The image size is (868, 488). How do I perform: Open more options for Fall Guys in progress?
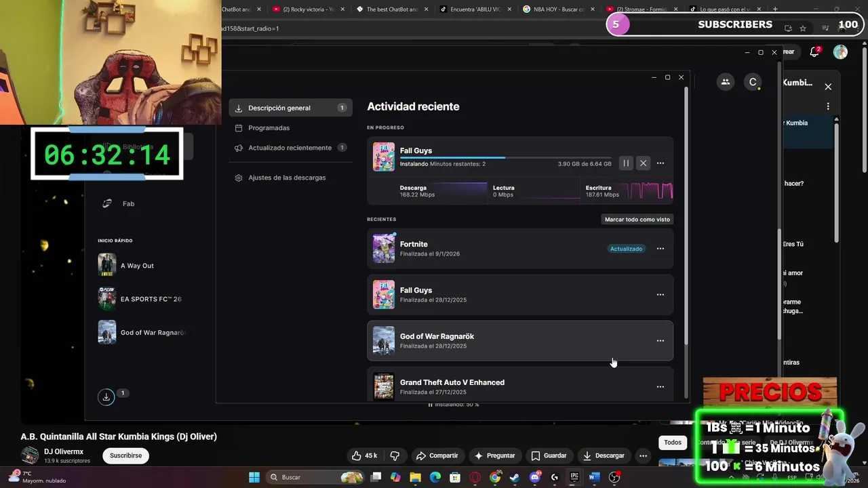[x=660, y=163]
